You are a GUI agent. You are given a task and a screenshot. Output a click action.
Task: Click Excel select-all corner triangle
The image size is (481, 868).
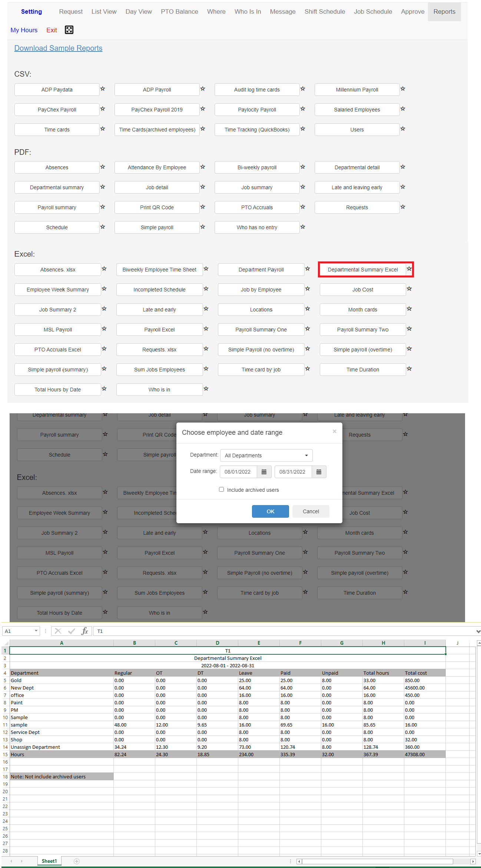(x=6, y=643)
